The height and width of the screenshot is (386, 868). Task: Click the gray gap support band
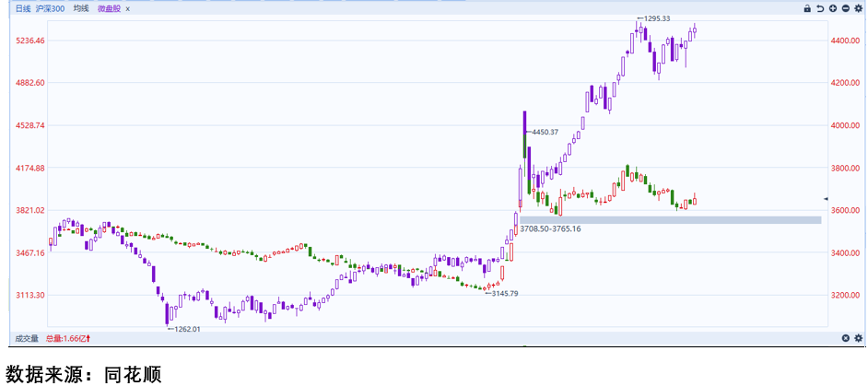click(671, 220)
